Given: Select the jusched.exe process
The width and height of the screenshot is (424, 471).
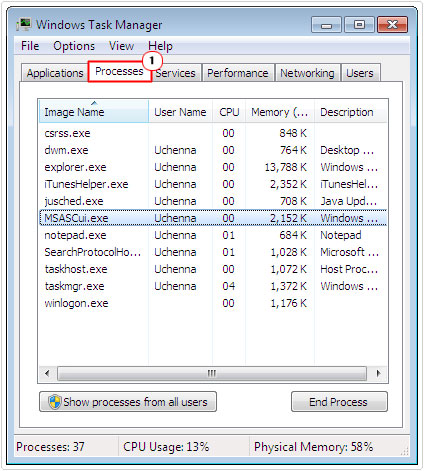Looking at the screenshot, I should [x=213, y=201].
